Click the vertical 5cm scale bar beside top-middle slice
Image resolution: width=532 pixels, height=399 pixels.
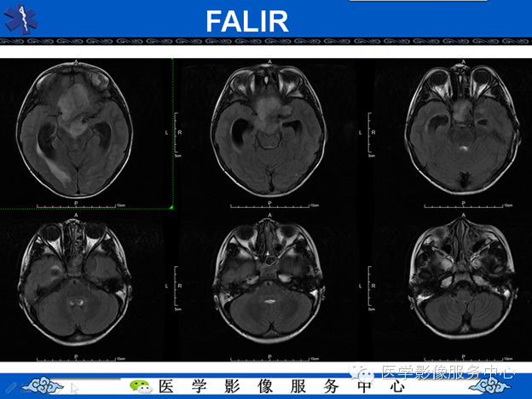coord(177,134)
